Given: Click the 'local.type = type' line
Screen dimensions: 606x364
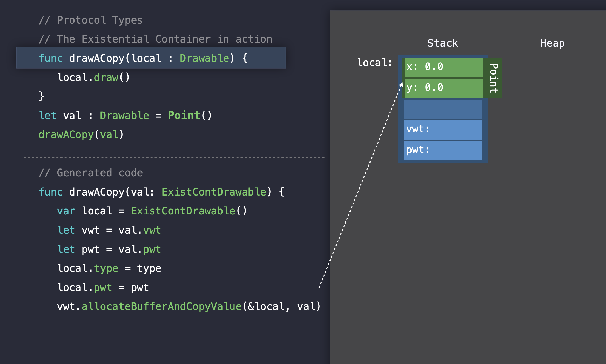Looking at the screenshot, I should (109, 268).
